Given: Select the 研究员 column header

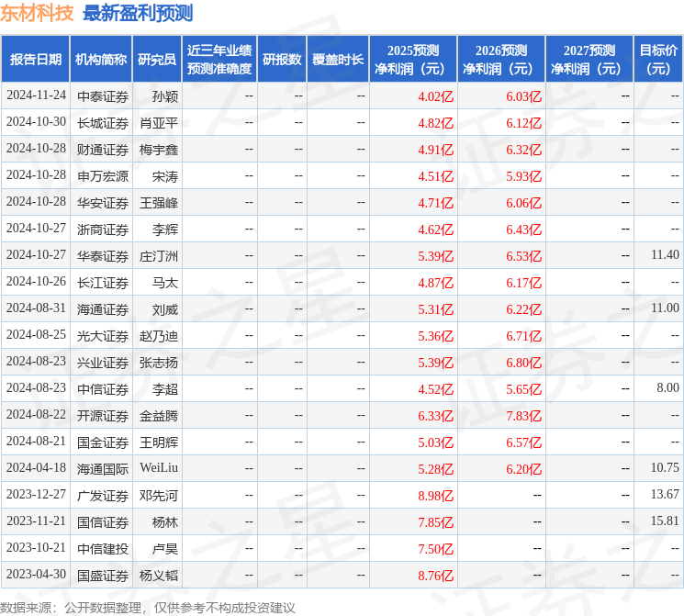Looking at the screenshot, I should point(157,60).
